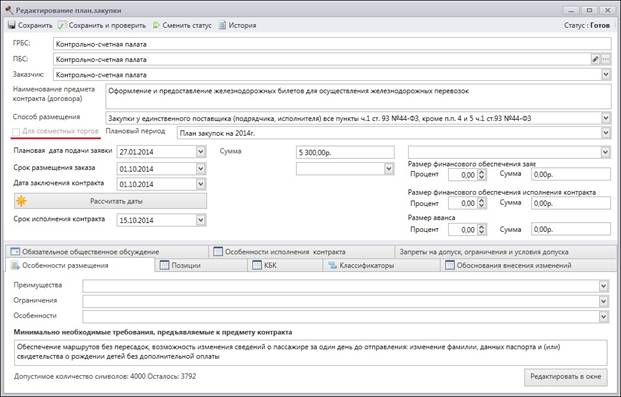Viewport: 621px width, 397px height.
Task: Click the Позиции tab icon
Action: tap(164, 265)
